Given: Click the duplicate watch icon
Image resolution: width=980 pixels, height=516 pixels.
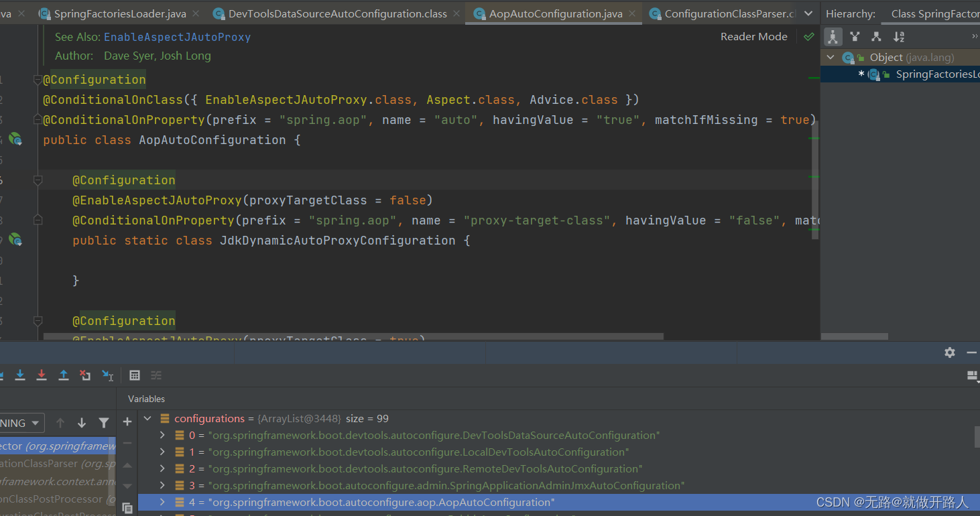Looking at the screenshot, I should tap(127, 509).
